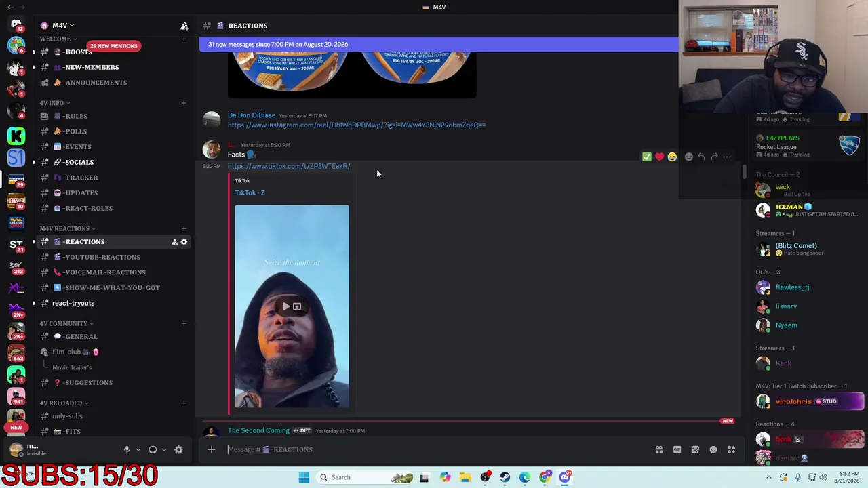Click the plus attachment button
The image size is (868, 488).
tap(212, 449)
